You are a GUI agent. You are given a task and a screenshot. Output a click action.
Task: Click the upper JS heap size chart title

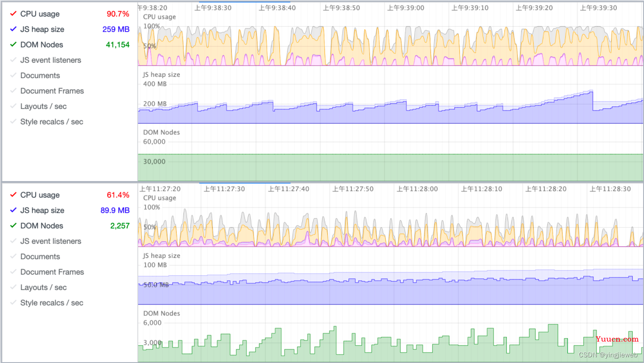click(161, 75)
